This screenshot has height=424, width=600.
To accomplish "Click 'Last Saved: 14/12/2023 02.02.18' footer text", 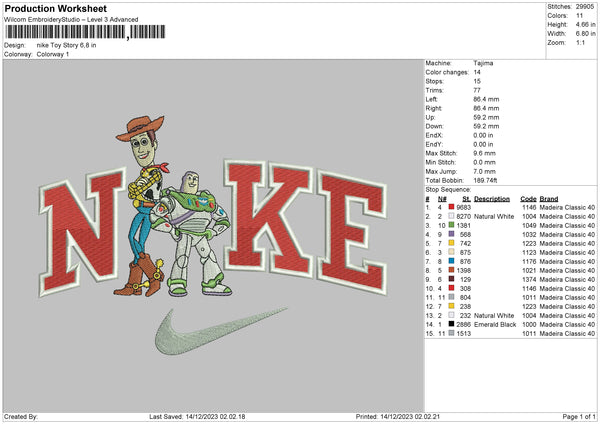I will click(x=197, y=416).
